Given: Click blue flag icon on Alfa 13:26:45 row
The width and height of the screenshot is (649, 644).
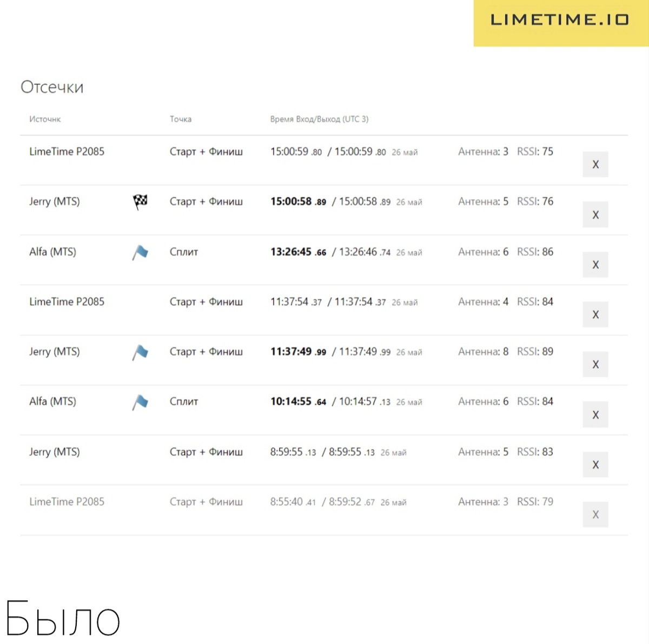Looking at the screenshot, I should (x=140, y=252).
